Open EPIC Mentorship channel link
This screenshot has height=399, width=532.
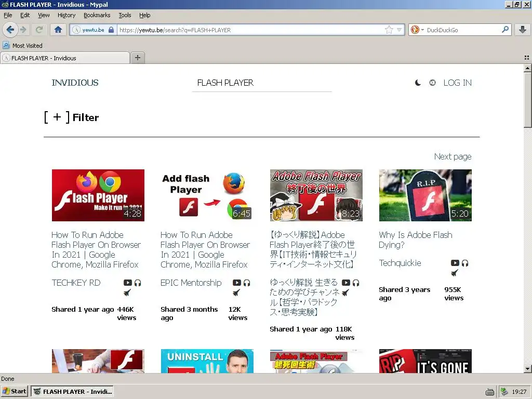(191, 283)
